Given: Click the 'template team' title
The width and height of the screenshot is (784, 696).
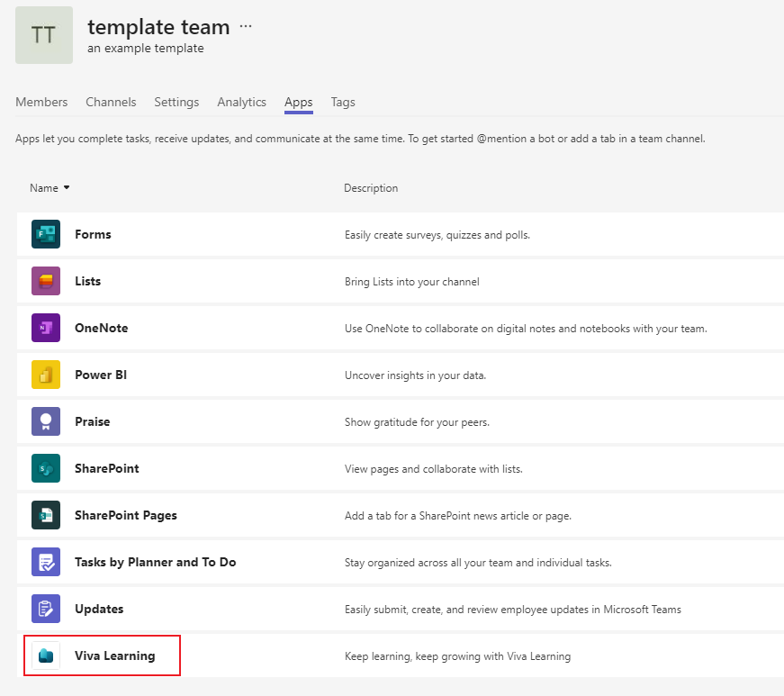Looking at the screenshot, I should coord(159,26).
